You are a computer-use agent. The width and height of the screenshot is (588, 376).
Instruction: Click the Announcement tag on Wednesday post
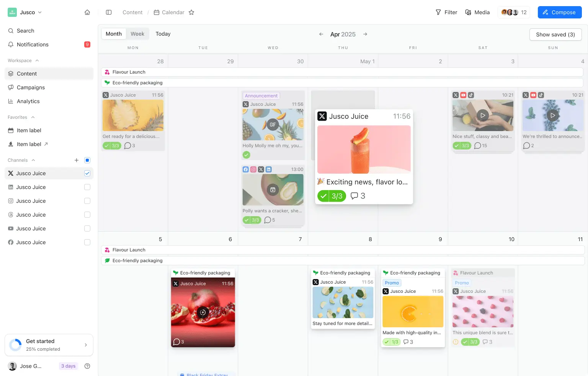click(x=261, y=96)
